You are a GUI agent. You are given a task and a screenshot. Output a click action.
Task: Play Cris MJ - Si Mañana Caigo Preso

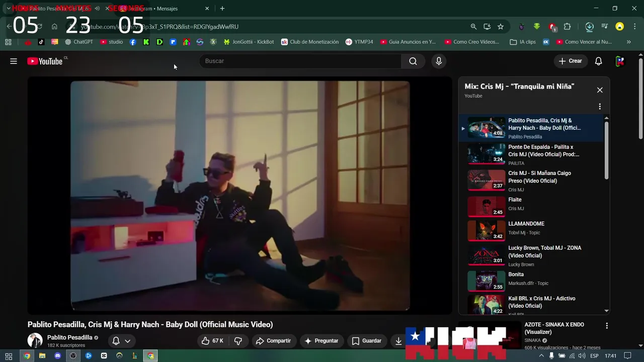point(531,181)
